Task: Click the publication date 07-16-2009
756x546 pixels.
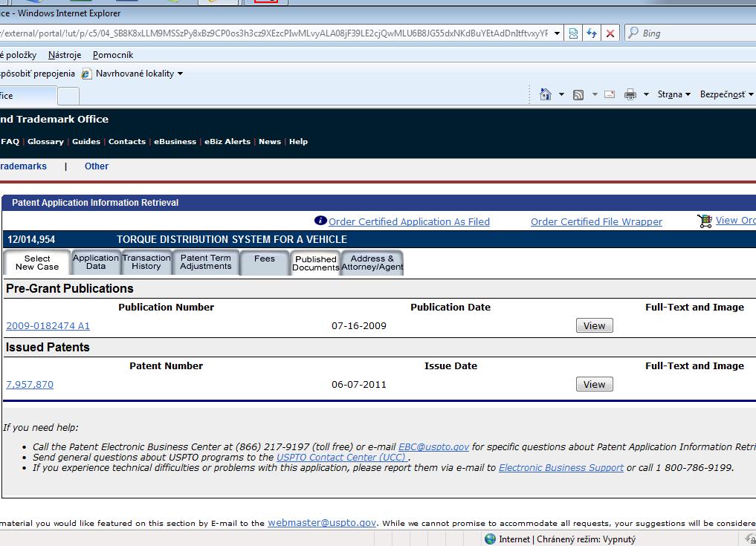Action: click(x=359, y=326)
